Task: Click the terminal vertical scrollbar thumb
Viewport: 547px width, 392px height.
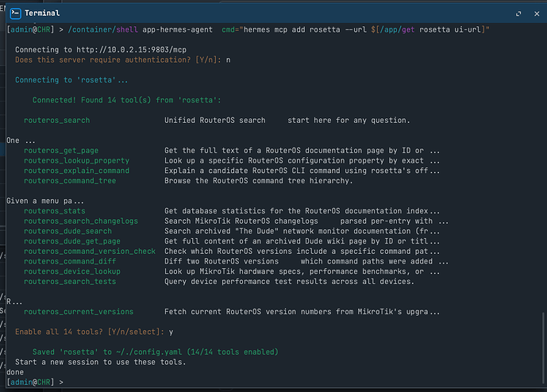Action: 543,347
